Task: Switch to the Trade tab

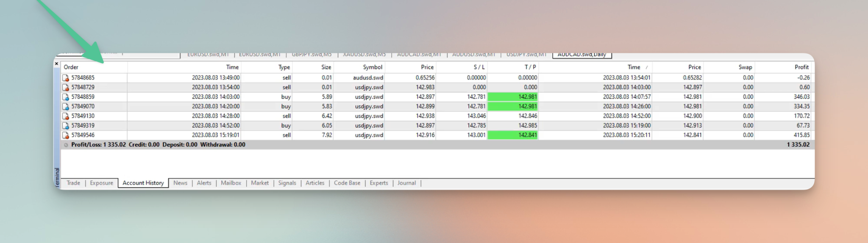Action: click(73, 183)
